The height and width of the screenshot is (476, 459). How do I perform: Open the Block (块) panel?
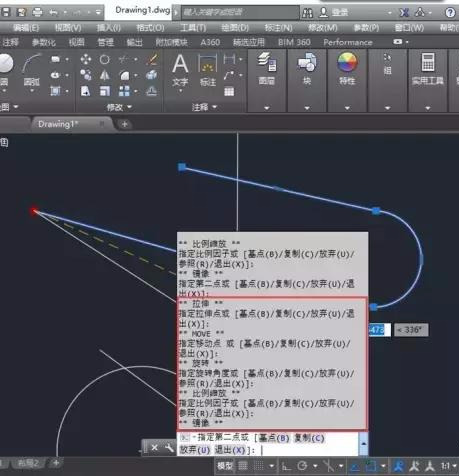coord(307,69)
